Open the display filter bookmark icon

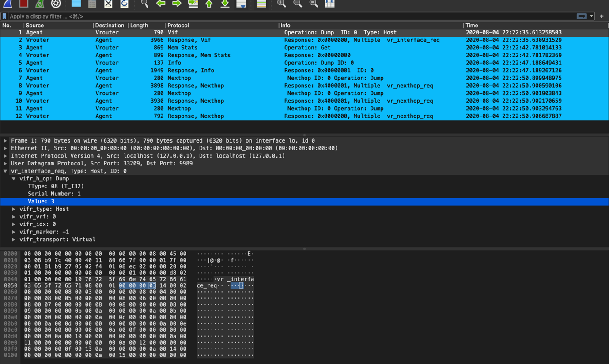pyautogui.click(x=4, y=16)
